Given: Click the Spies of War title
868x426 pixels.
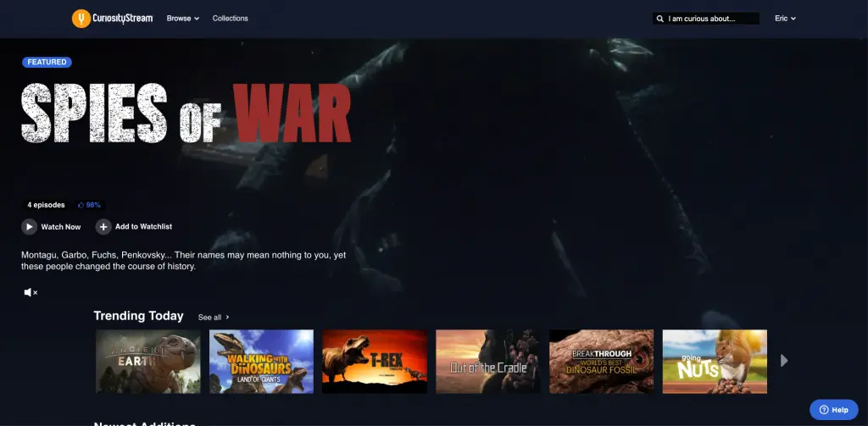Looking at the screenshot, I should (186, 113).
